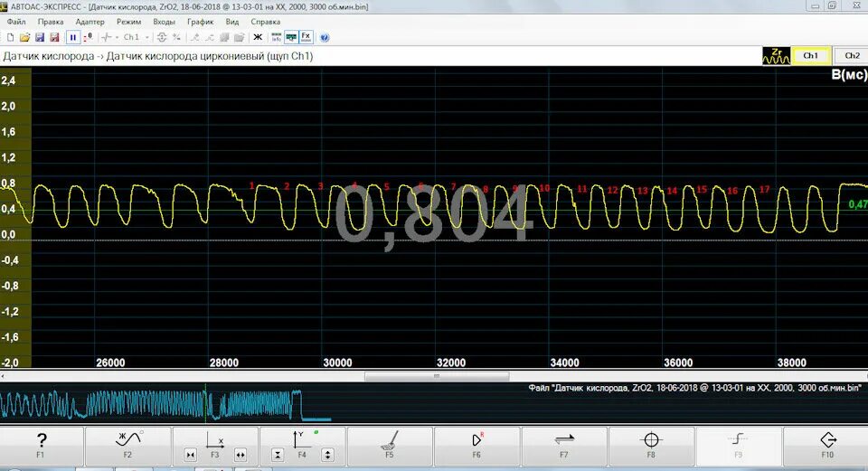
Task: Expand the Y axis using F4 right button
Action: tap(327, 455)
